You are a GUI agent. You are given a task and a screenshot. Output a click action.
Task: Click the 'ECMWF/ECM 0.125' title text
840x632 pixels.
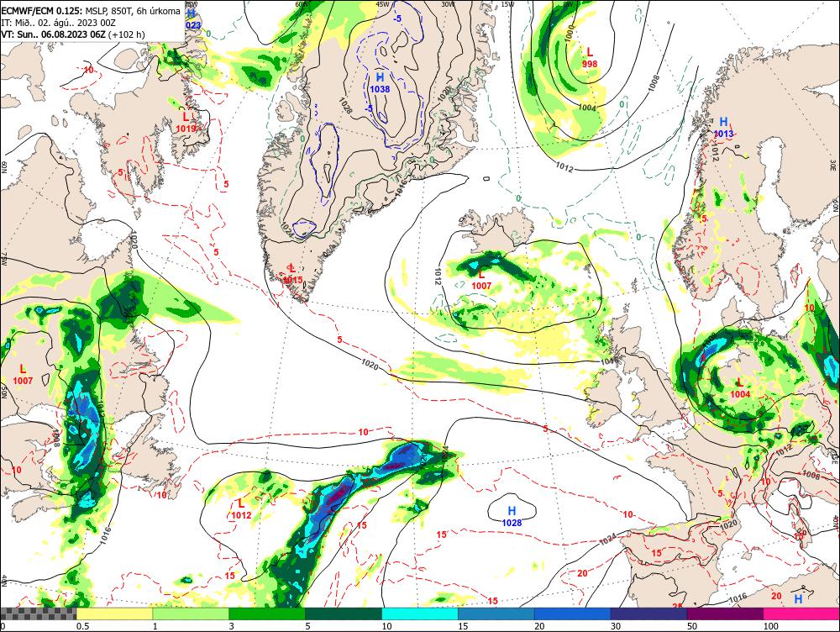42,11
